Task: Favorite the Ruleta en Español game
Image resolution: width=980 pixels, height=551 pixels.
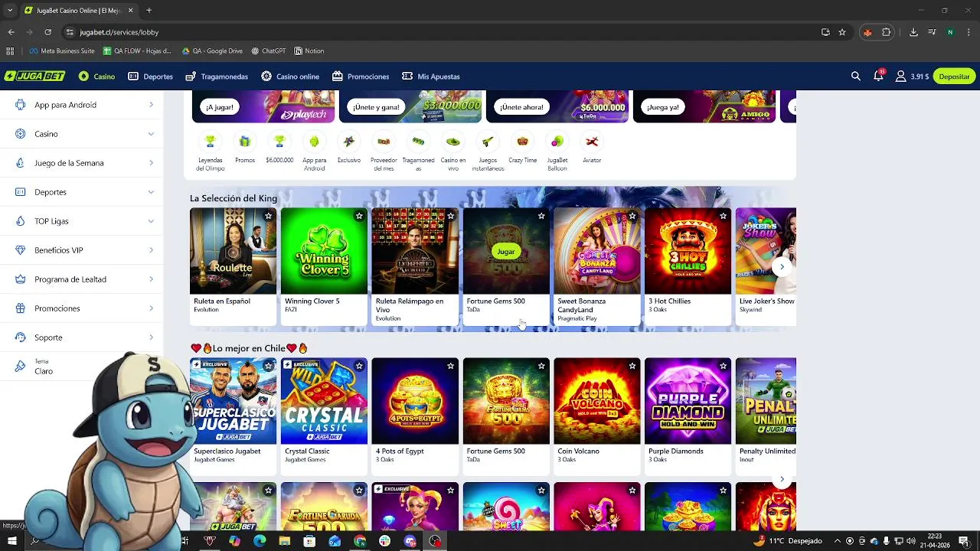Action: pyautogui.click(x=268, y=217)
